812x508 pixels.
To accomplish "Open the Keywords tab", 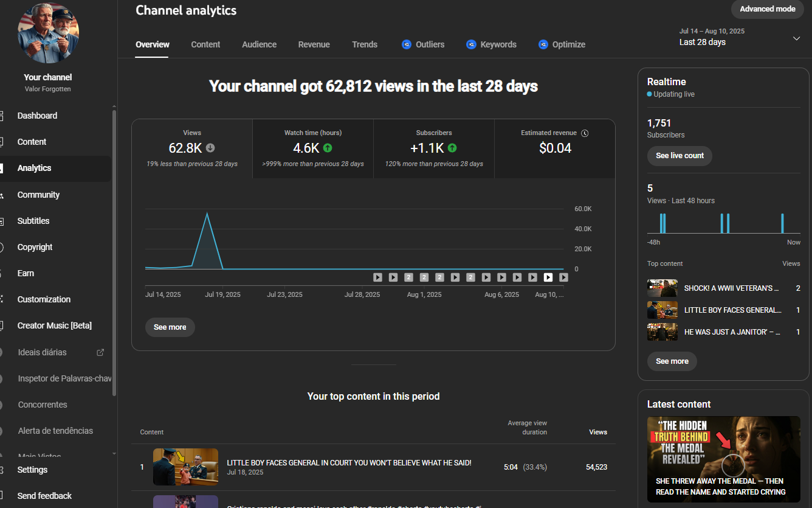I will point(491,44).
